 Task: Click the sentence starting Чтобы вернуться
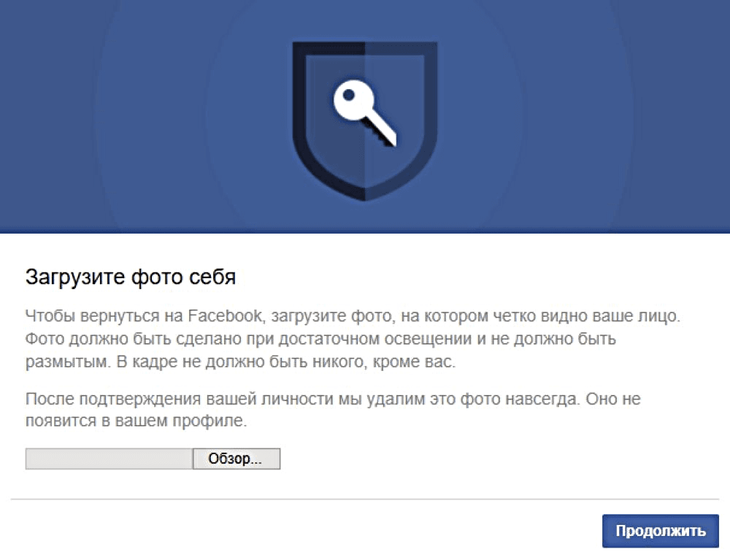[353, 316]
